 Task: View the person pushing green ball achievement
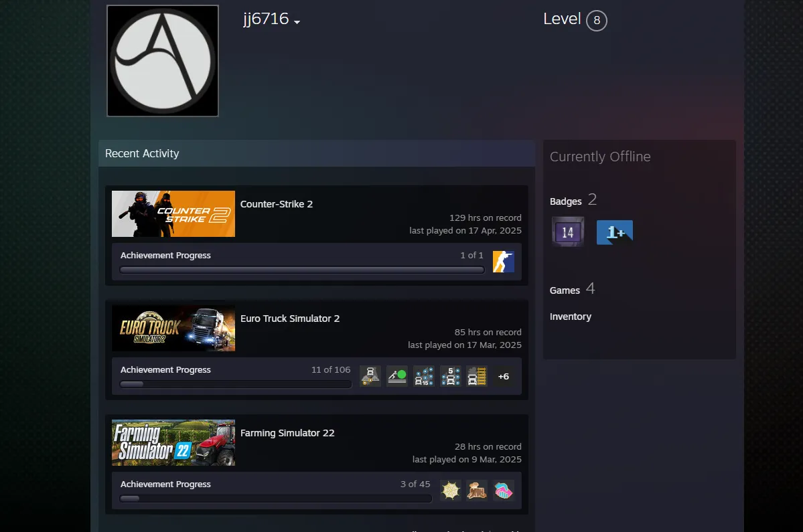(x=397, y=376)
